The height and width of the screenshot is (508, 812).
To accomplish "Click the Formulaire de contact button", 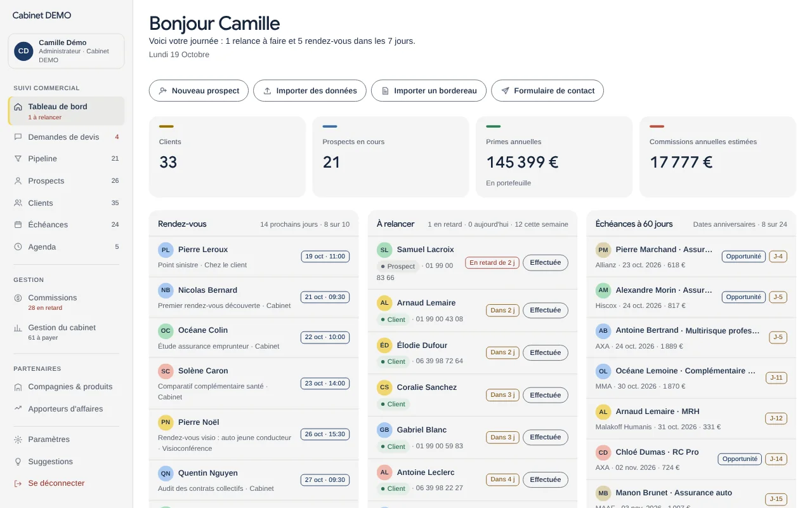I will click(547, 91).
